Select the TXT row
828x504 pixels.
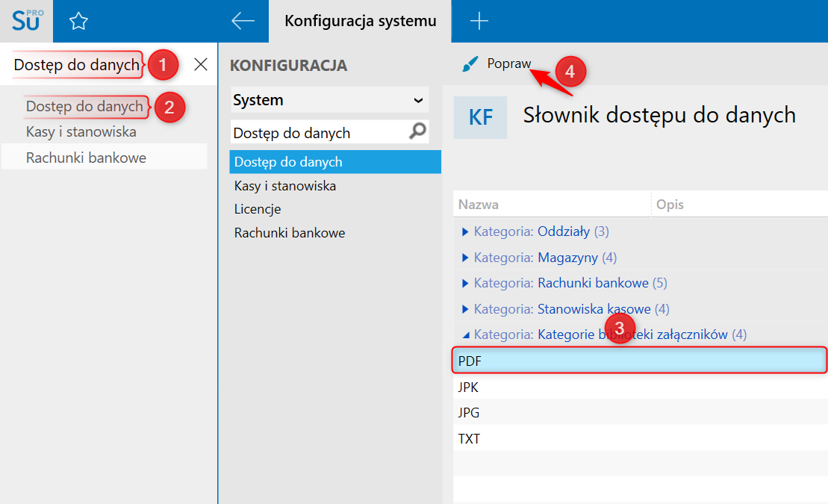[x=641, y=438]
